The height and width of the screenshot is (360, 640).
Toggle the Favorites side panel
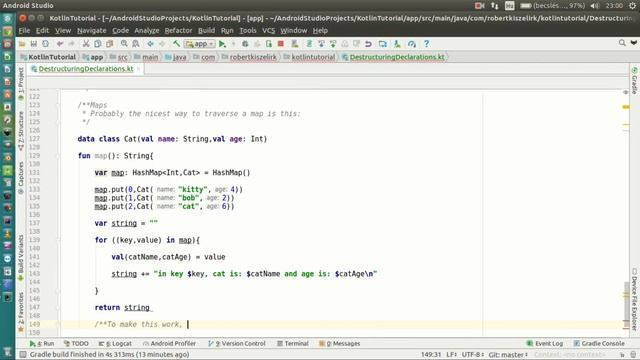coord(21,312)
